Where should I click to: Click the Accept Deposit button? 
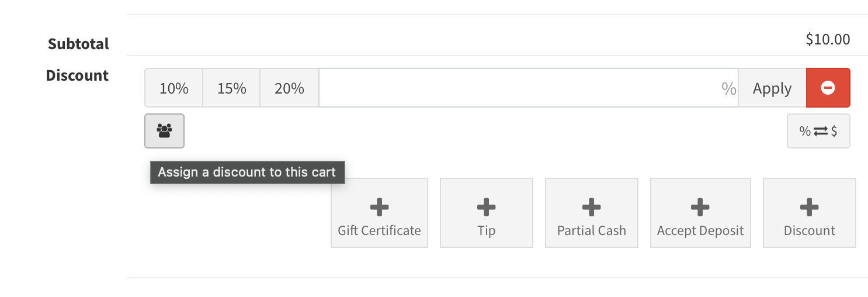tap(700, 213)
